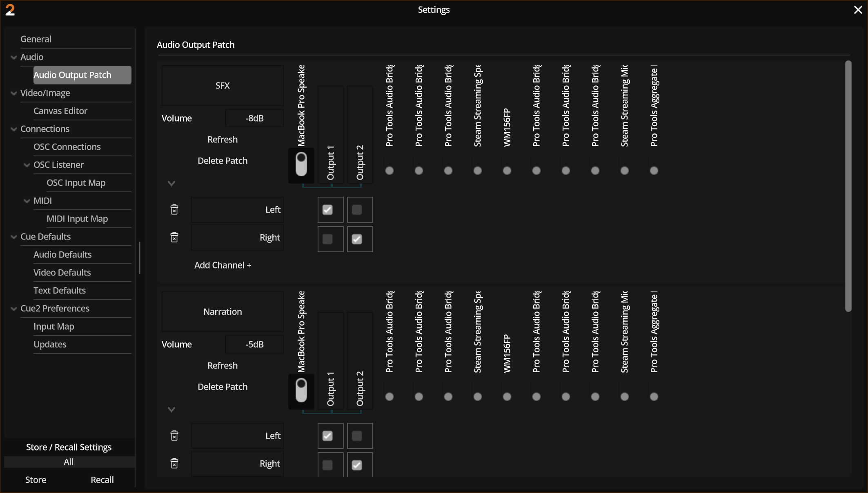Viewport: 868px width, 493px height.
Task: Delete the Narration Right channel trash icon
Action: pos(174,464)
